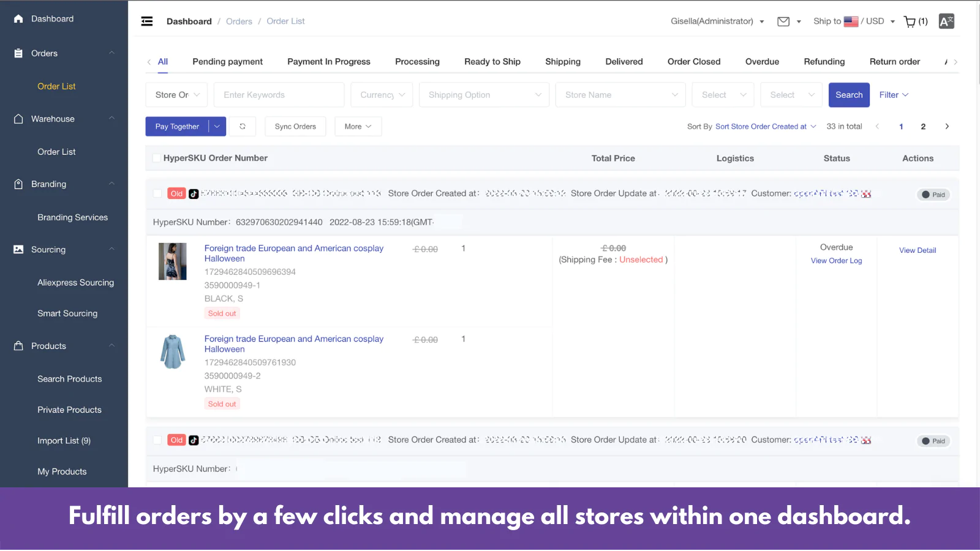Click the Dashboard home icon in sidebar

pos(18,19)
